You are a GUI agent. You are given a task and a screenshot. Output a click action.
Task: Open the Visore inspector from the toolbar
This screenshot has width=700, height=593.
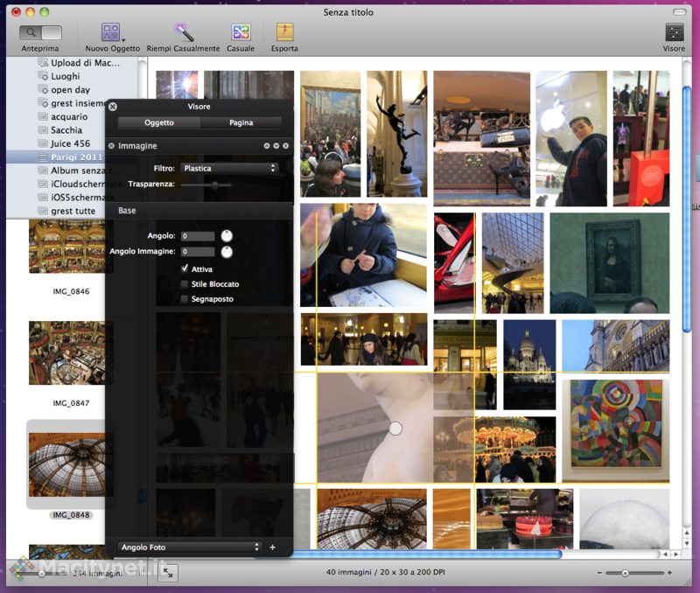coord(674,32)
